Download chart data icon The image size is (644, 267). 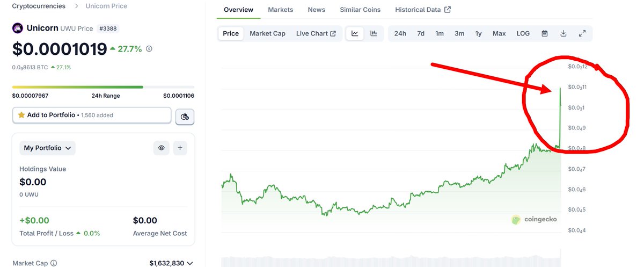coord(563,33)
